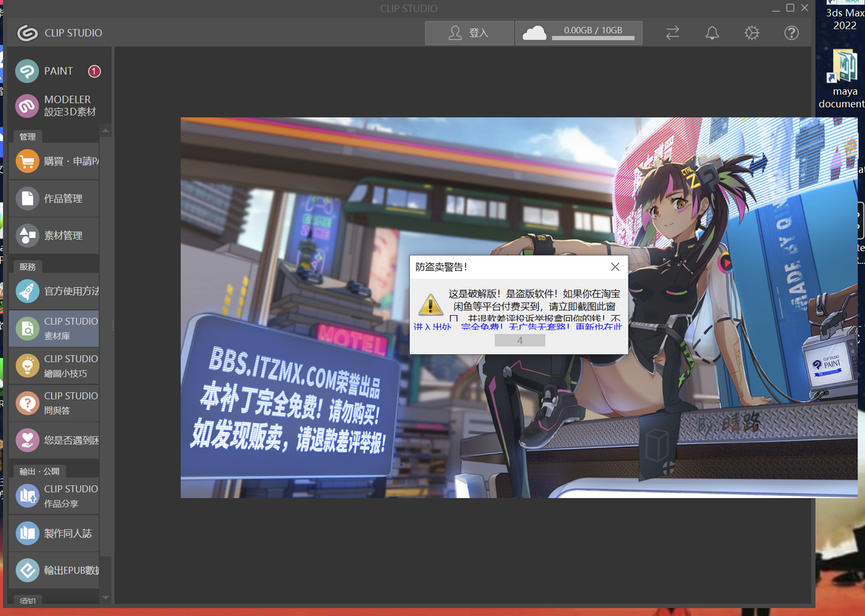Select the 服務 section header

click(28, 266)
